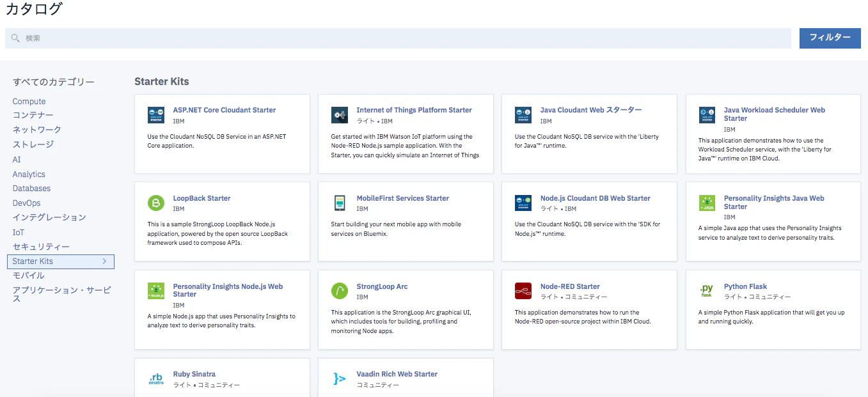Click the Node.js Cloudant DB Web Starter icon
Image resolution: width=868 pixels, height=397 pixels.
click(x=523, y=203)
